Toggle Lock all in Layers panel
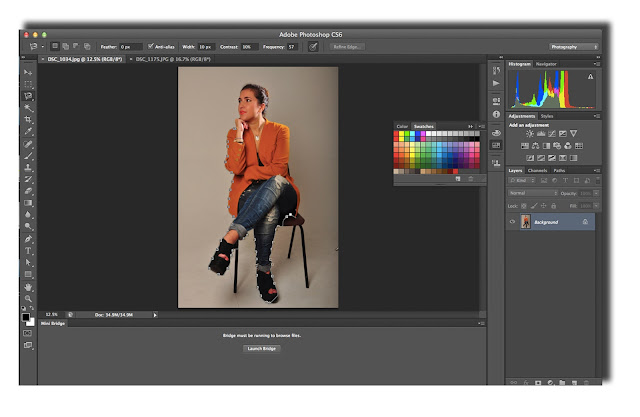 pyautogui.click(x=553, y=206)
